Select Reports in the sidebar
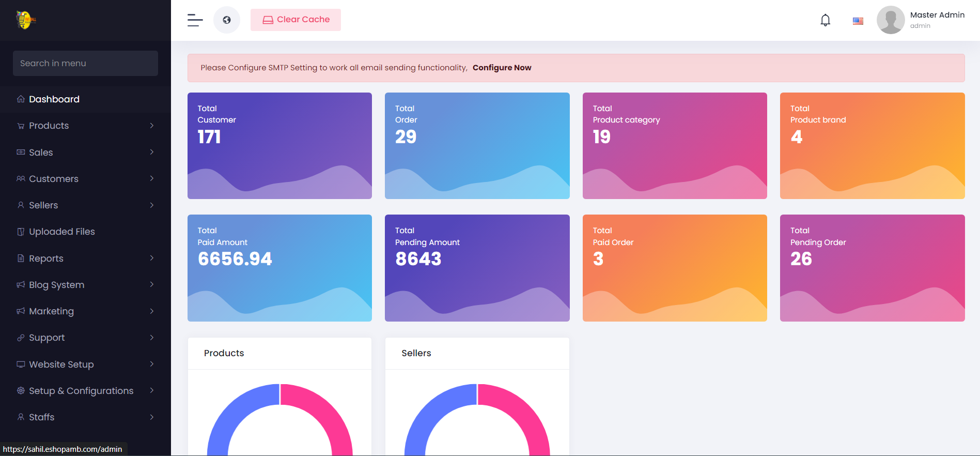980x456 pixels. 46,259
